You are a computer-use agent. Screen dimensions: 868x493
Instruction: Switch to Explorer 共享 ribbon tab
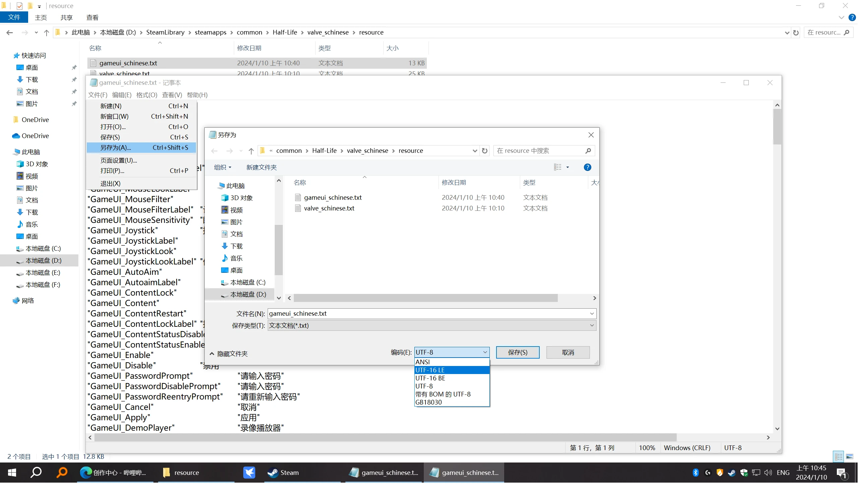coord(66,18)
